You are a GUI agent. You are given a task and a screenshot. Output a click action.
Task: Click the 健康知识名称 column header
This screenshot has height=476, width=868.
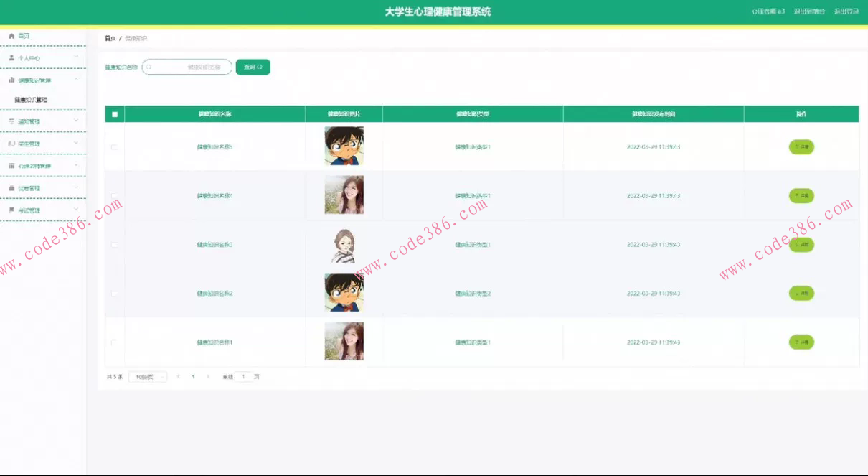(x=214, y=114)
